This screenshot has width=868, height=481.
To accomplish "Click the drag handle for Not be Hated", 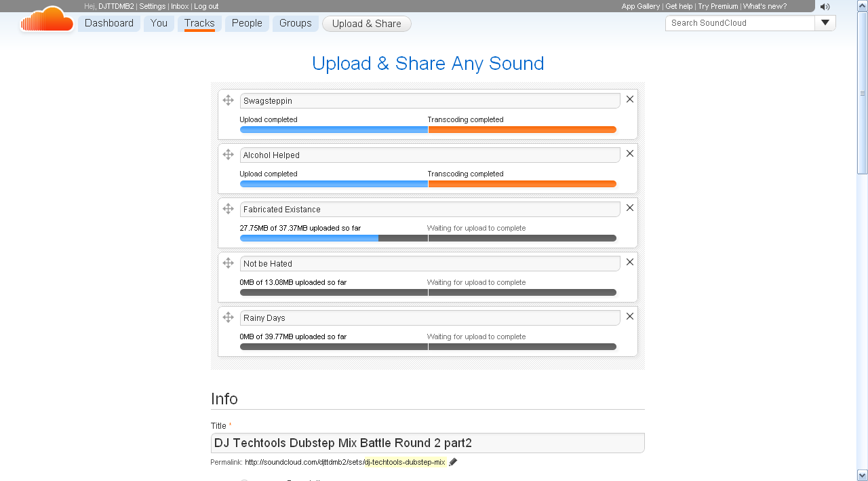I will 229,263.
